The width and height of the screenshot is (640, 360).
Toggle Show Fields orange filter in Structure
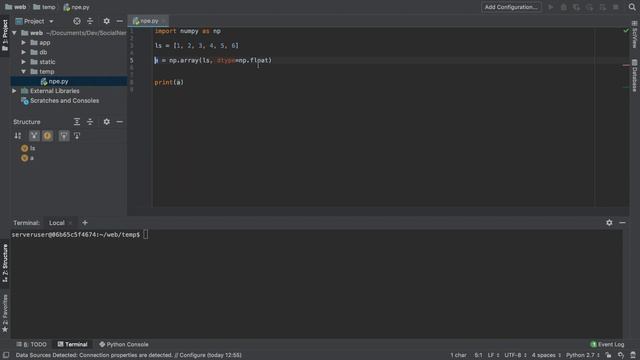pyautogui.click(x=47, y=136)
